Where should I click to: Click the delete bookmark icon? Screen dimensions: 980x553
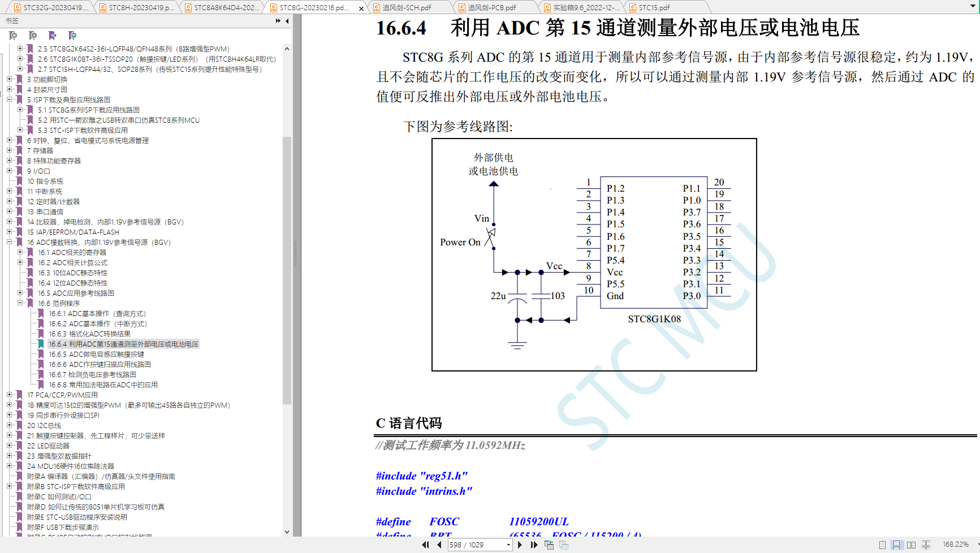(13, 36)
